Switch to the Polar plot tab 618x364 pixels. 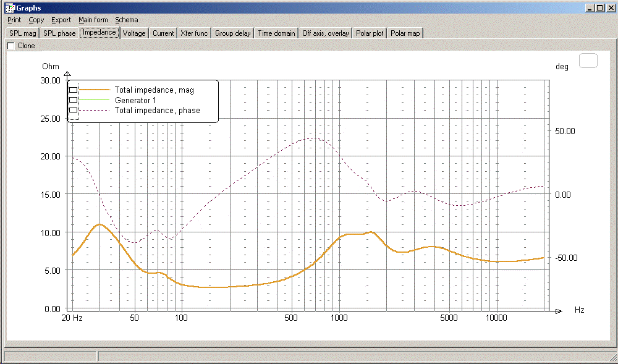click(x=370, y=33)
